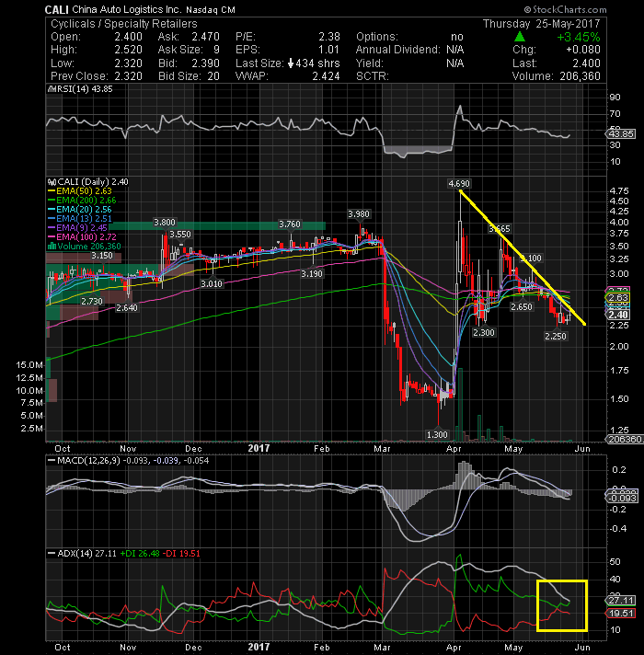The image size is (644, 655).
Task: Click Cyclicals / Specialty Retailers sector text
Action: point(123,24)
